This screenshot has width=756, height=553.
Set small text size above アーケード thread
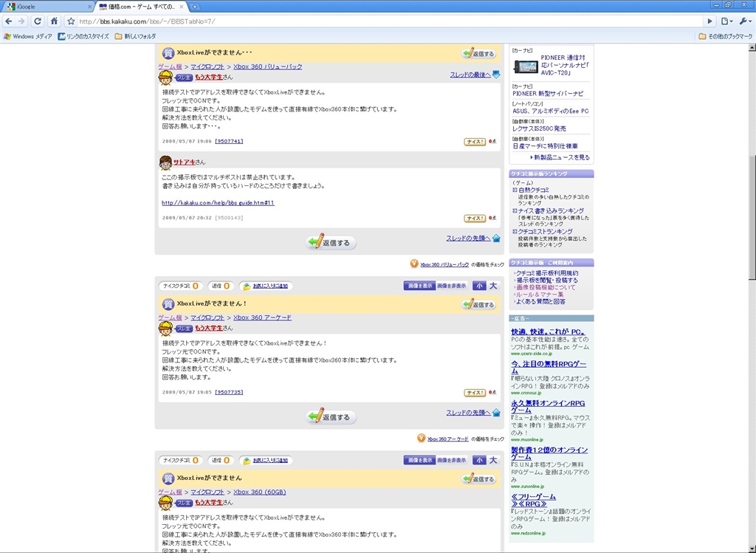coord(478,286)
